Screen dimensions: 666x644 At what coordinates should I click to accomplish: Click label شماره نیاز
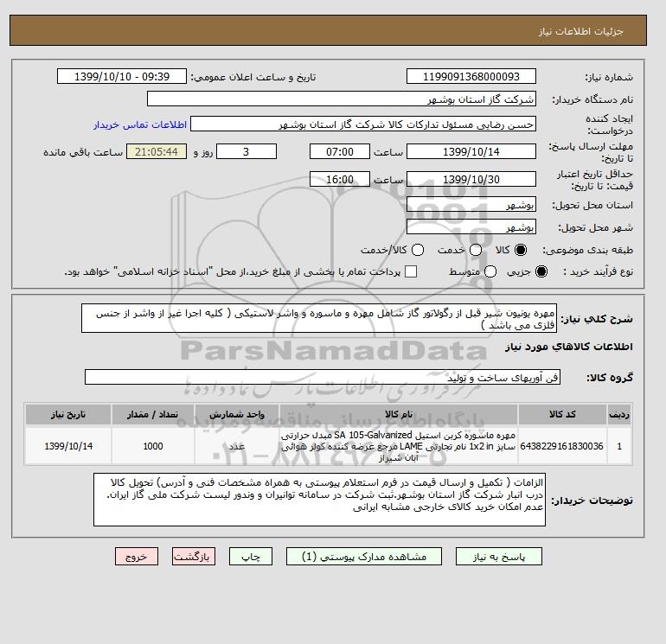609,77
